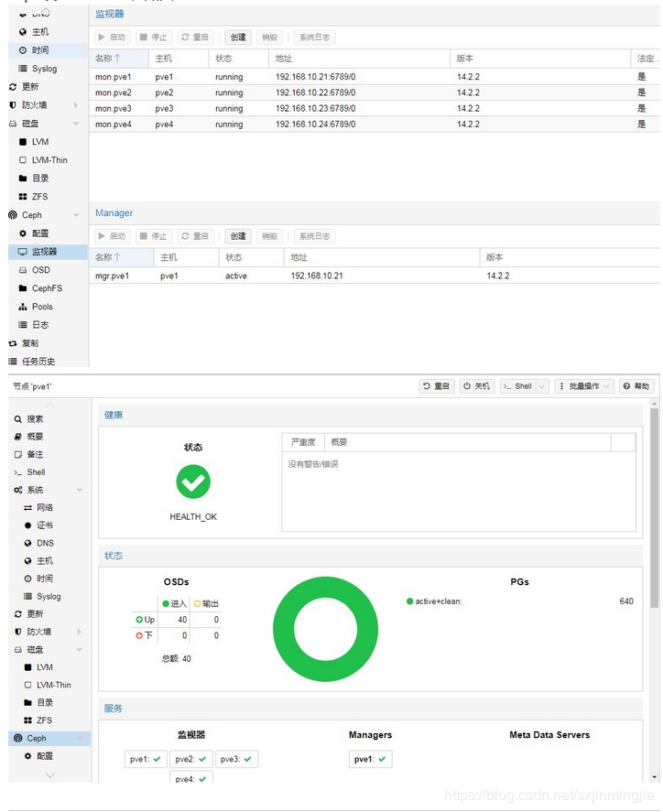Click 系统日志 button in Manager toolbar
The image size is (663, 812).
314,236
